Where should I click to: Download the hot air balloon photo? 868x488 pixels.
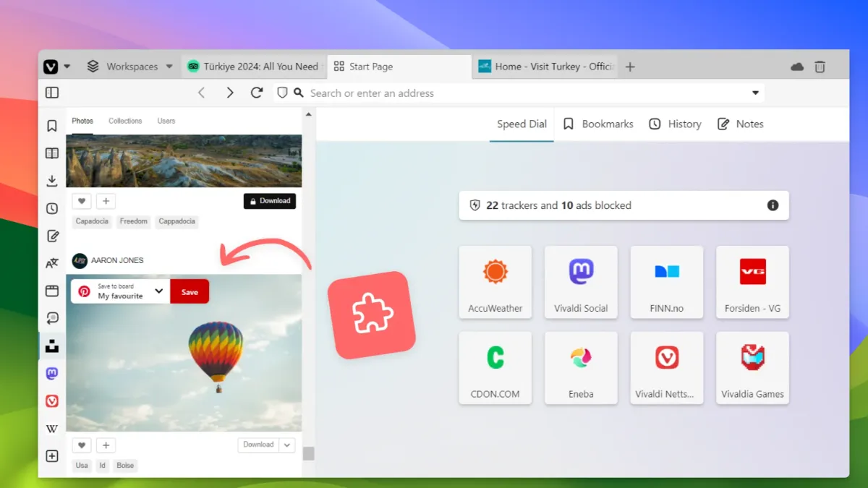pos(258,445)
